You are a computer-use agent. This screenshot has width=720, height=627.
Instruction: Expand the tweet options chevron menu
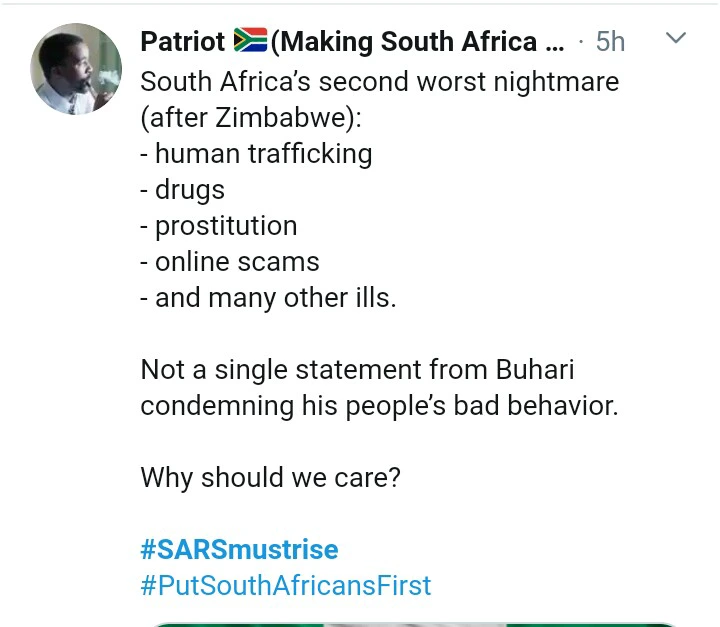pos(676,39)
